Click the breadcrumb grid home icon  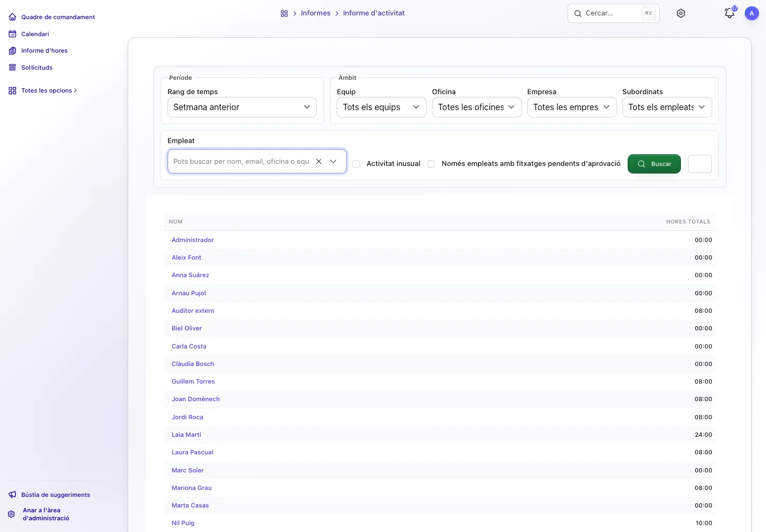[284, 13]
